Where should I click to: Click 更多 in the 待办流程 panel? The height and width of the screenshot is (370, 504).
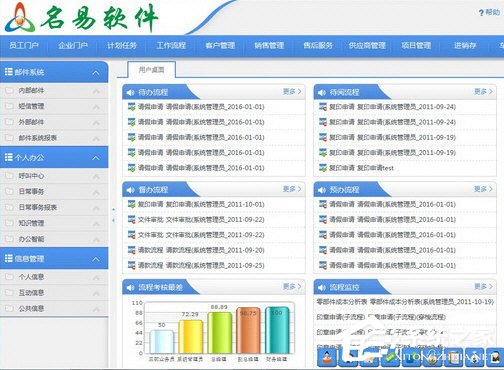pyautogui.click(x=292, y=91)
